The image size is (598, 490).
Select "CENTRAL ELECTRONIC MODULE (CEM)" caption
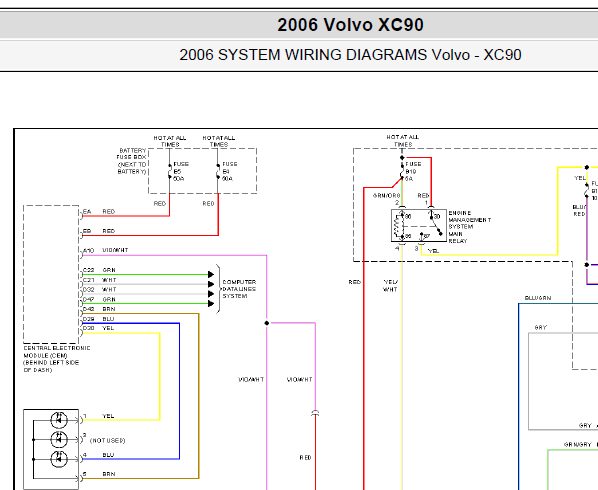pos(57,352)
